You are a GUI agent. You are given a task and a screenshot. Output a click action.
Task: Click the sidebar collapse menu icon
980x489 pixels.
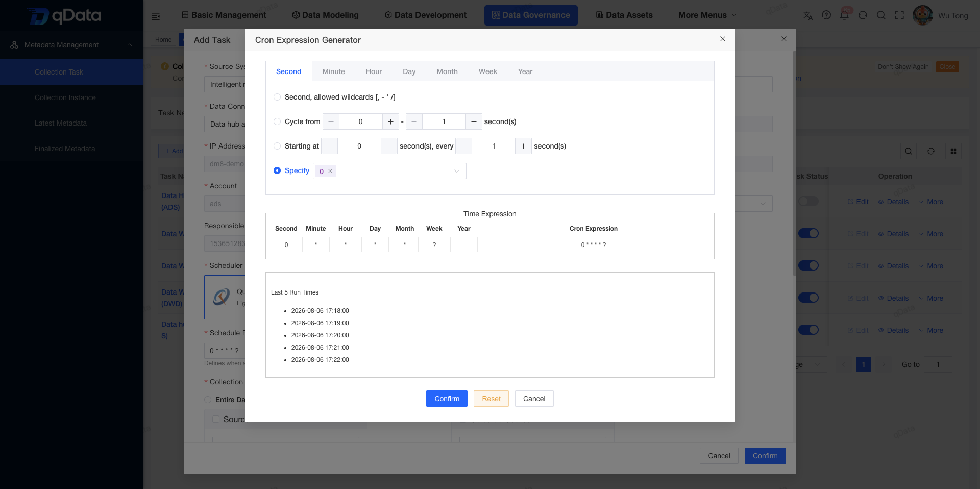(x=156, y=16)
